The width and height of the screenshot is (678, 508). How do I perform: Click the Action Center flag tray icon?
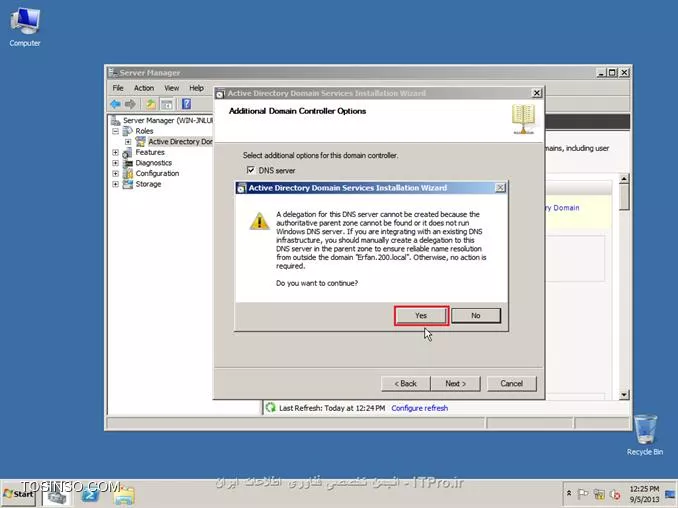pyautogui.click(x=583, y=494)
